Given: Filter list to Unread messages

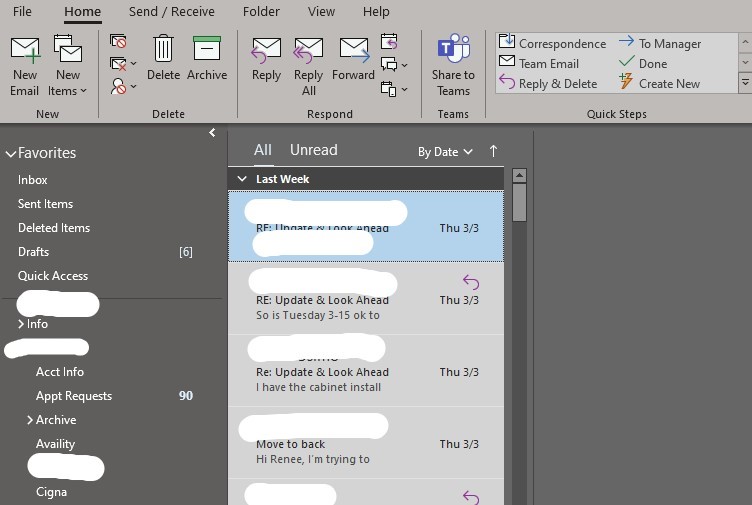Looking at the screenshot, I should point(314,150).
